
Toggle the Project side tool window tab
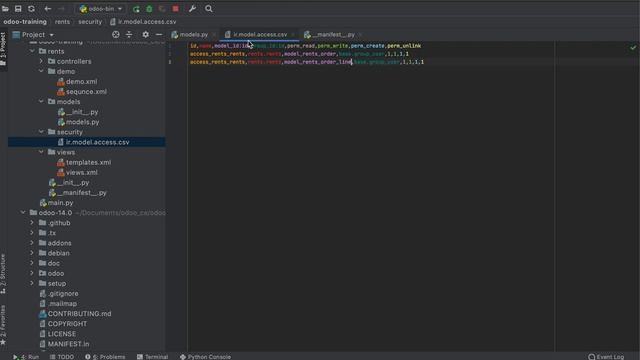click(x=3, y=49)
